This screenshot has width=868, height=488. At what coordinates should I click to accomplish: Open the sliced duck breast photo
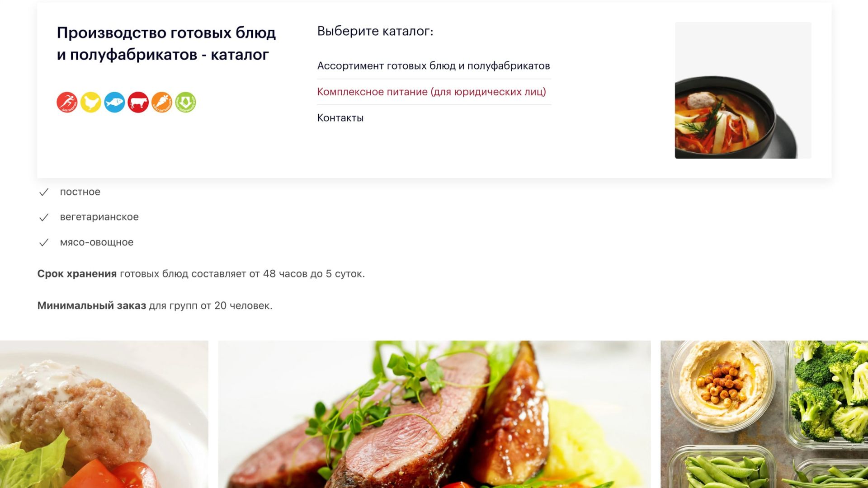click(434, 414)
